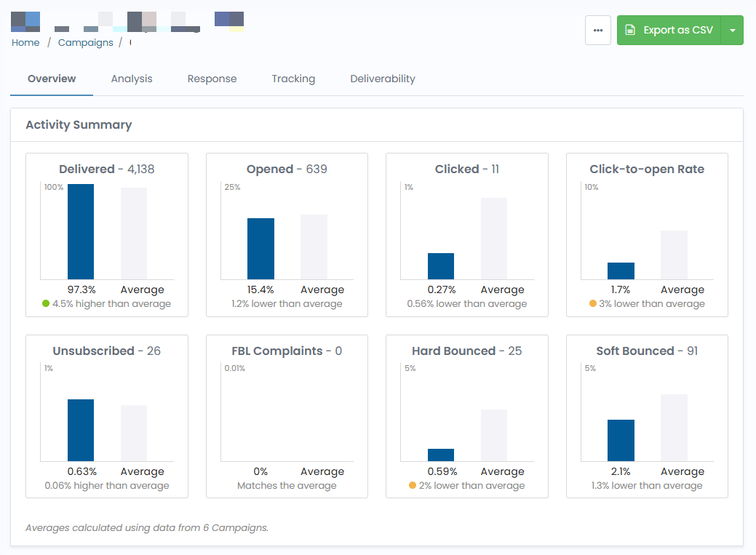This screenshot has width=756, height=555.
Task: Switch to the Analysis tab
Action: 132,79
